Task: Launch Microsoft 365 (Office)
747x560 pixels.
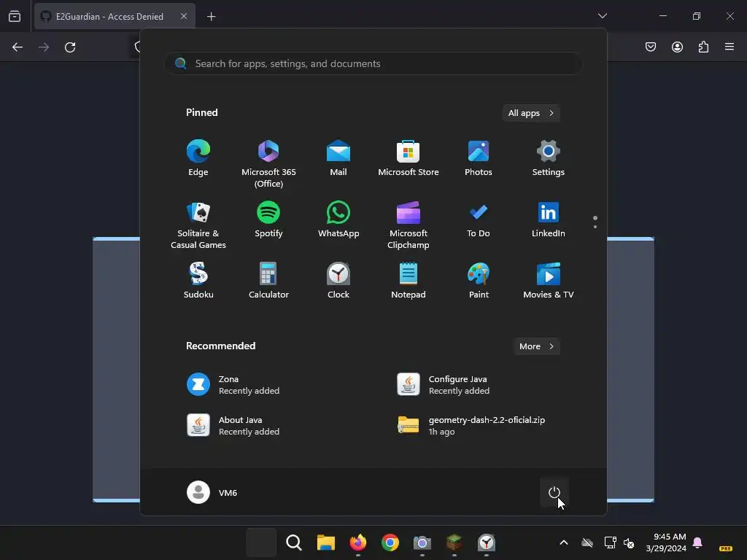Action: coord(268,163)
